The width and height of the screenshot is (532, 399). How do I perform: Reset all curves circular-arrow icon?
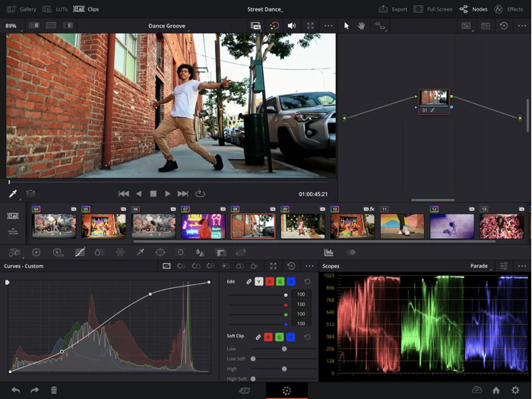[x=291, y=266]
